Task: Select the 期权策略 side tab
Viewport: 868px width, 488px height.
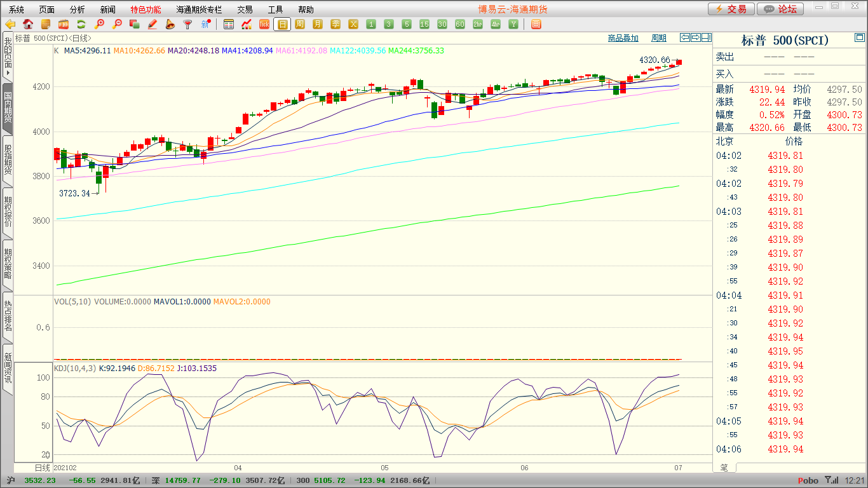Action: click(8, 264)
